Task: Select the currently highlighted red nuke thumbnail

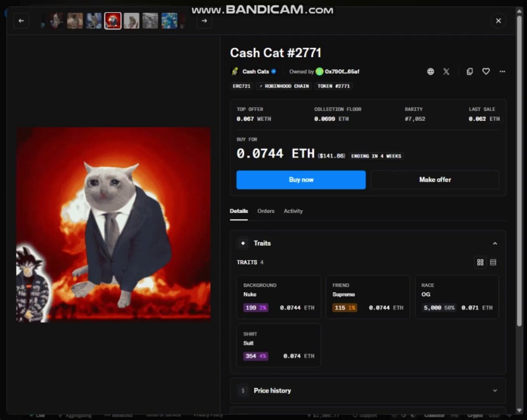Action: coord(113,21)
